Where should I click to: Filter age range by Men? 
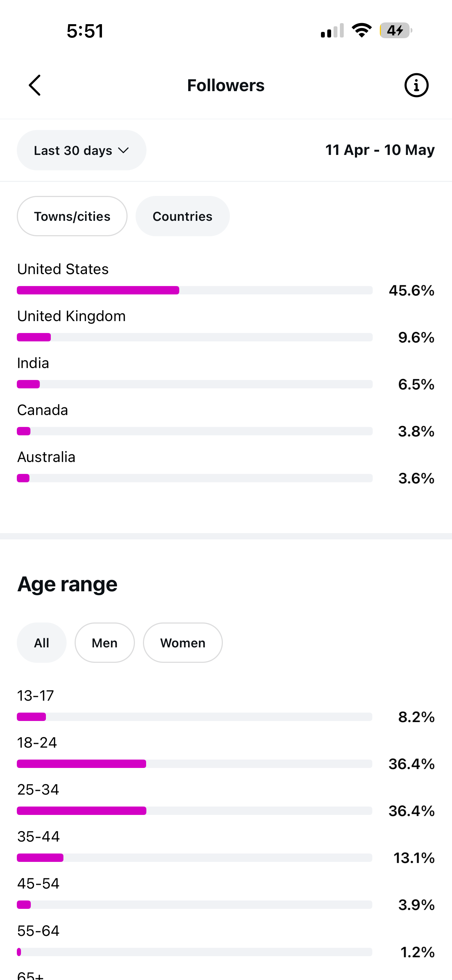[x=105, y=642]
